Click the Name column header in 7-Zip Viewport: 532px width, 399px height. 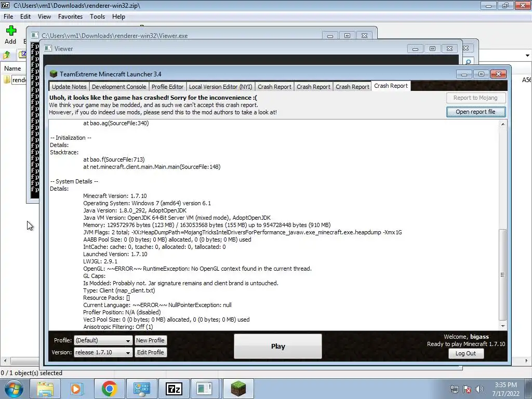click(12, 69)
